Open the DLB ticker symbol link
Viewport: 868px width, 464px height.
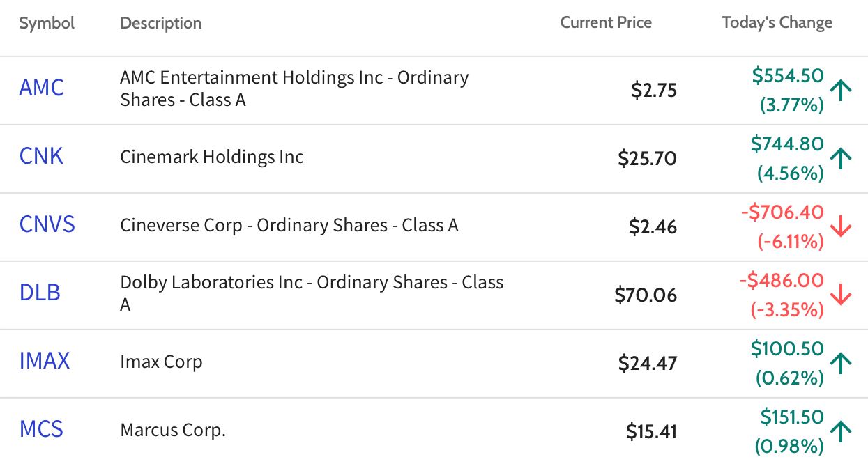click(x=40, y=293)
